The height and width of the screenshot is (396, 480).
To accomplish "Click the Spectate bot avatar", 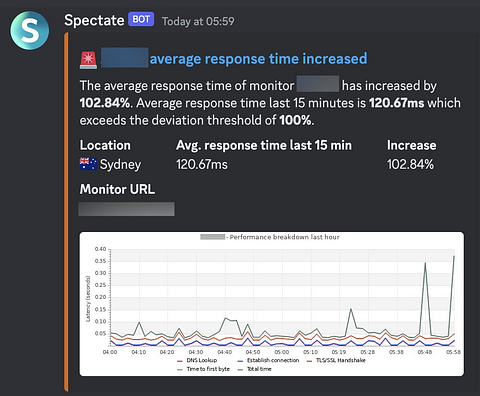I will [x=30, y=30].
